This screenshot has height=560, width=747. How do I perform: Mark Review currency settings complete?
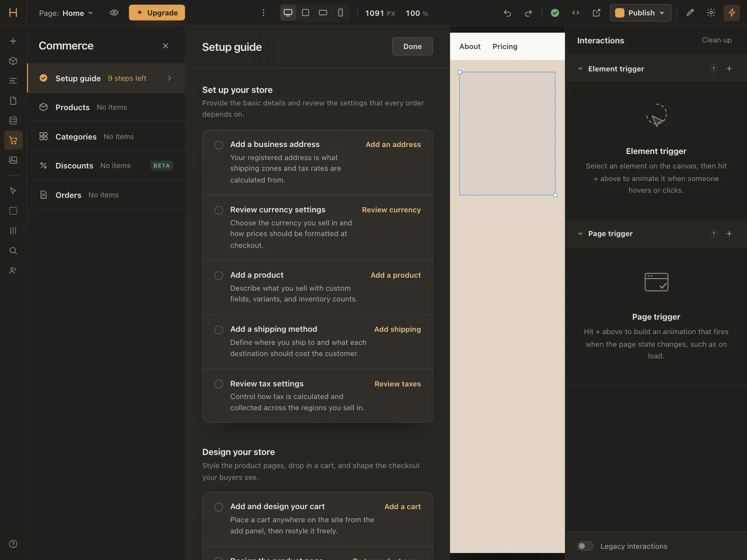tap(218, 210)
